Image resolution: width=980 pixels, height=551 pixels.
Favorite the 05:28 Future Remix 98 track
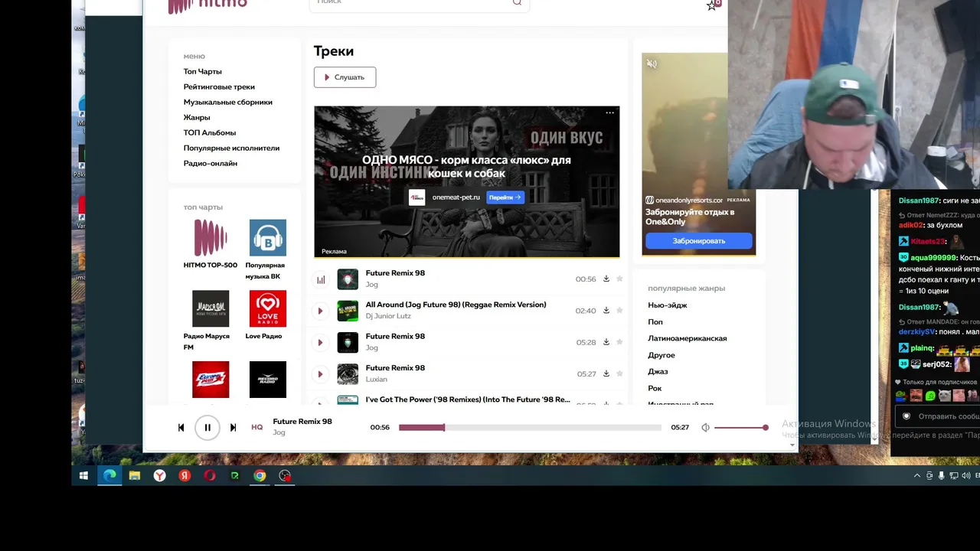(x=619, y=342)
